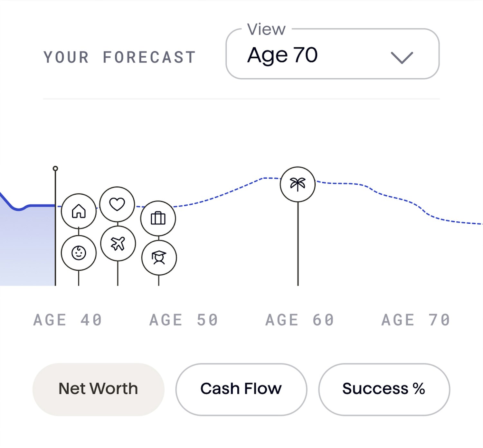Click the dropdown chevron arrow
483x448 pixels.
click(402, 58)
